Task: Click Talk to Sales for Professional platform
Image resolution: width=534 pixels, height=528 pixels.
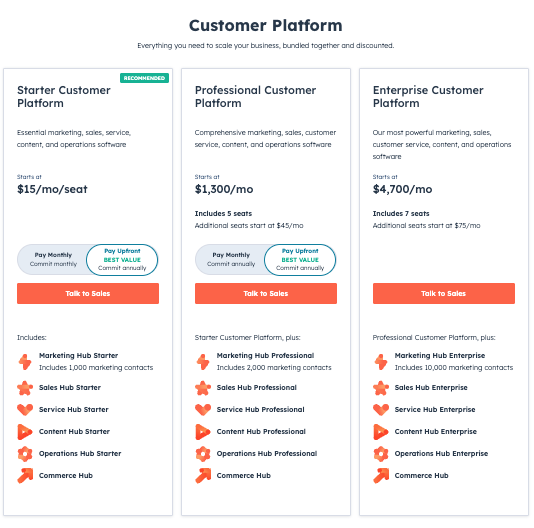Action: click(266, 293)
